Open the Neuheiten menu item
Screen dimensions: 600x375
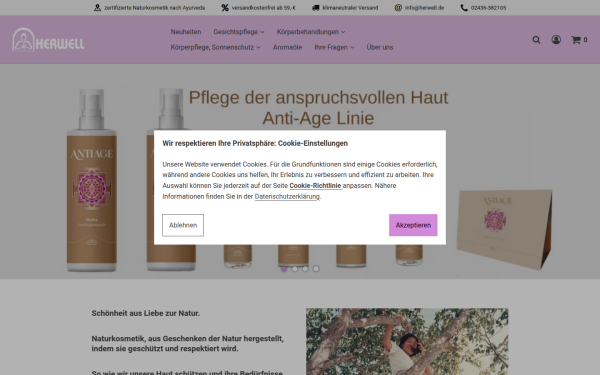[186, 32]
